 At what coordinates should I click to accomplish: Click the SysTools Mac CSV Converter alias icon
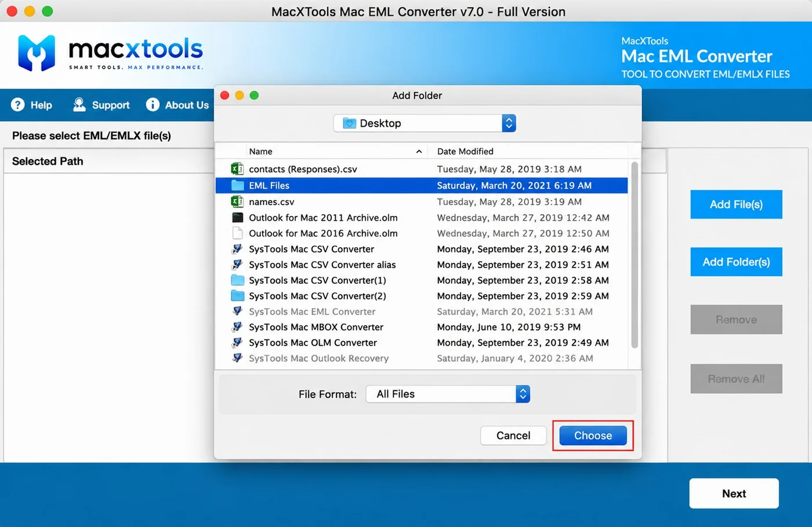237,265
